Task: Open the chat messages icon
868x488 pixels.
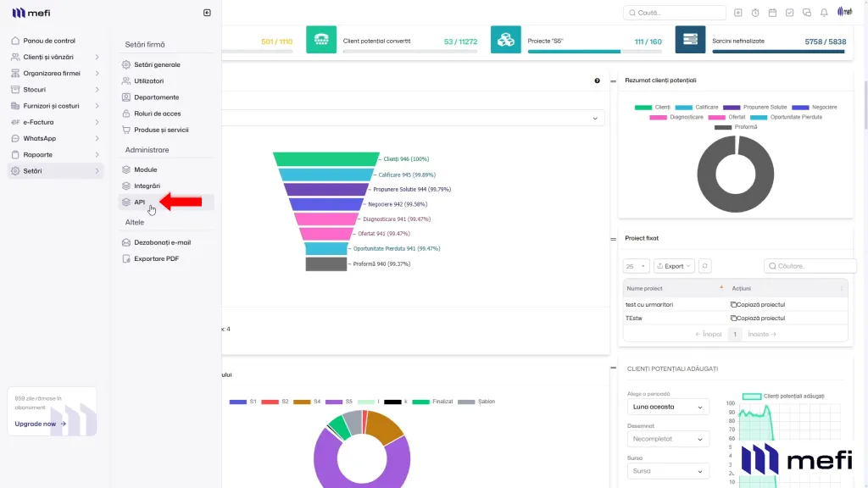Action: point(807,13)
